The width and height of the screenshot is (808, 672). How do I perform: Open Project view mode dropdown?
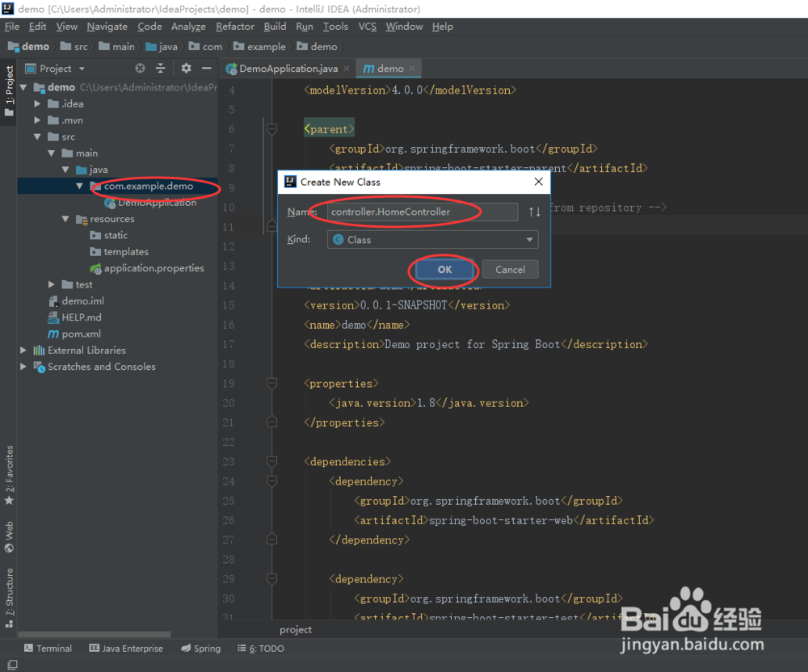point(82,69)
